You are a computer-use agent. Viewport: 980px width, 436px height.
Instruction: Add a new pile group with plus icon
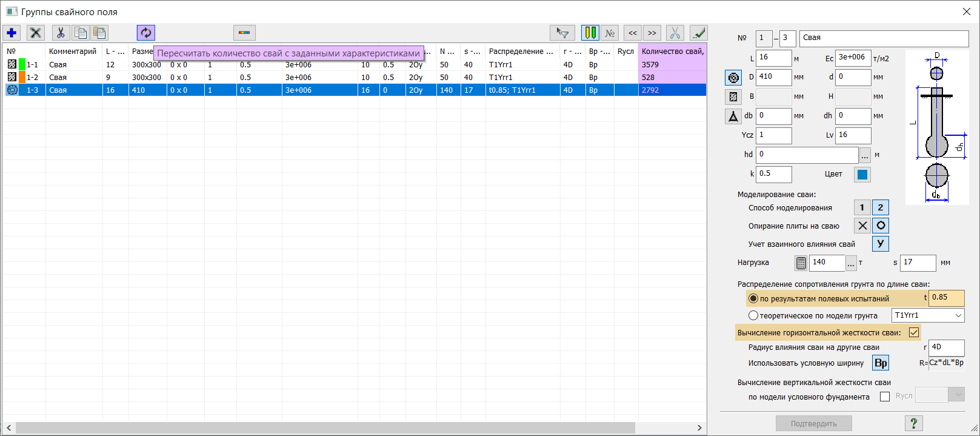point(12,33)
